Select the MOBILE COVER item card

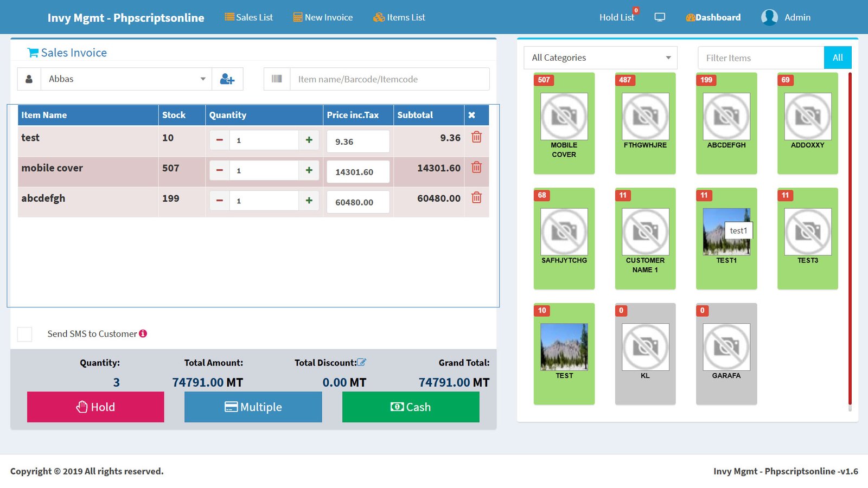(x=564, y=124)
